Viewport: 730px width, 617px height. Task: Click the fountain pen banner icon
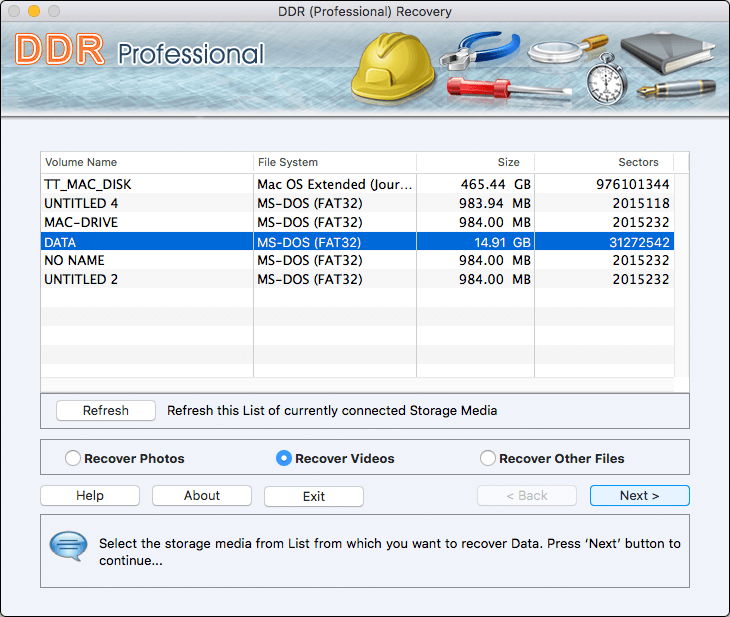(676, 88)
